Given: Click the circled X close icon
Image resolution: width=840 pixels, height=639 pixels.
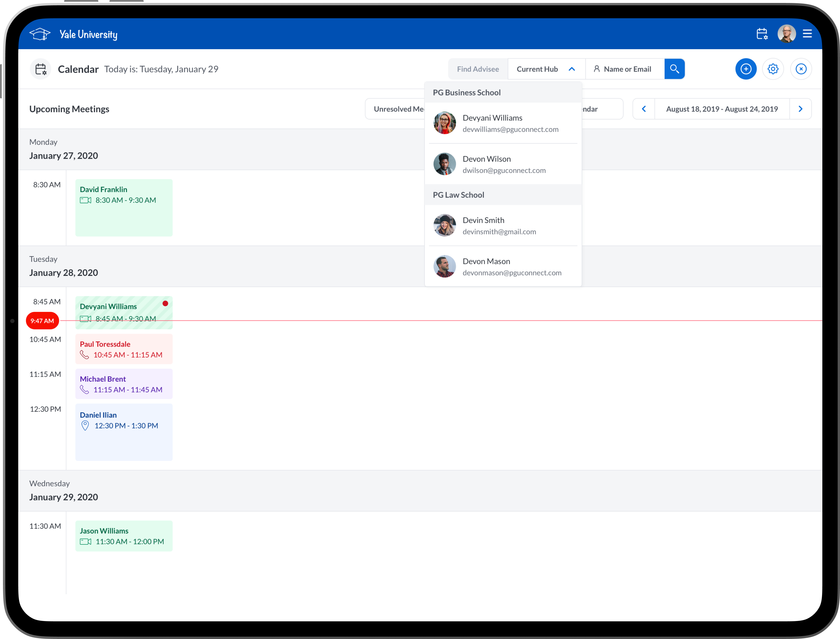Looking at the screenshot, I should 801,69.
